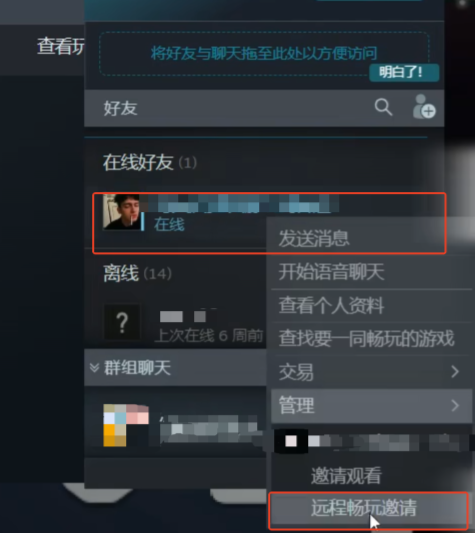The width and height of the screenshot is (475, 533).
Task: Expand the 管理 submenu arrow
Action: coord(455,405)
